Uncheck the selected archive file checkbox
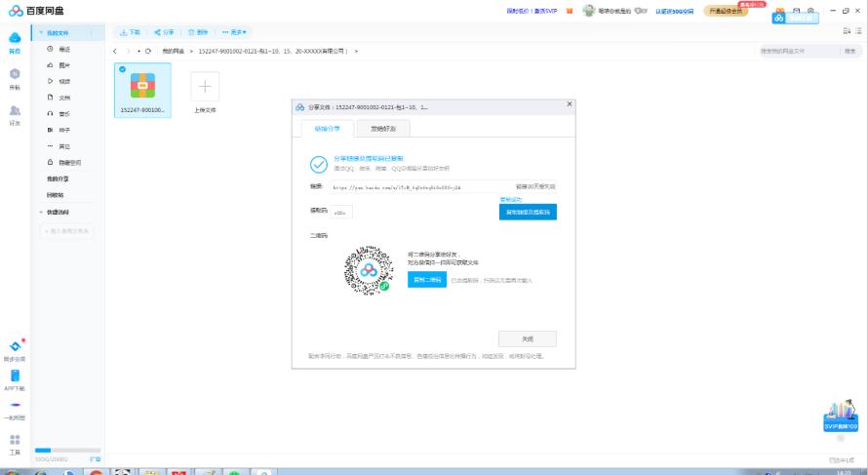 click(122, 69)
